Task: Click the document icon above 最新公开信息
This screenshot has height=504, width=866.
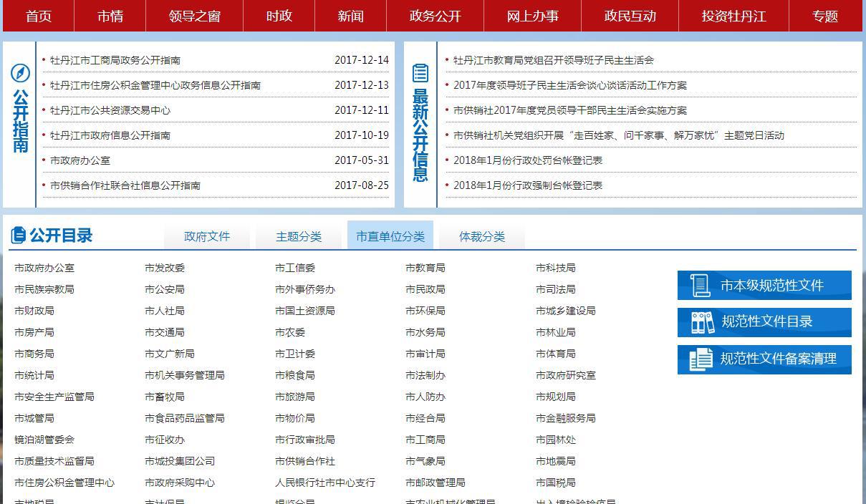Action: coord(420,73)
